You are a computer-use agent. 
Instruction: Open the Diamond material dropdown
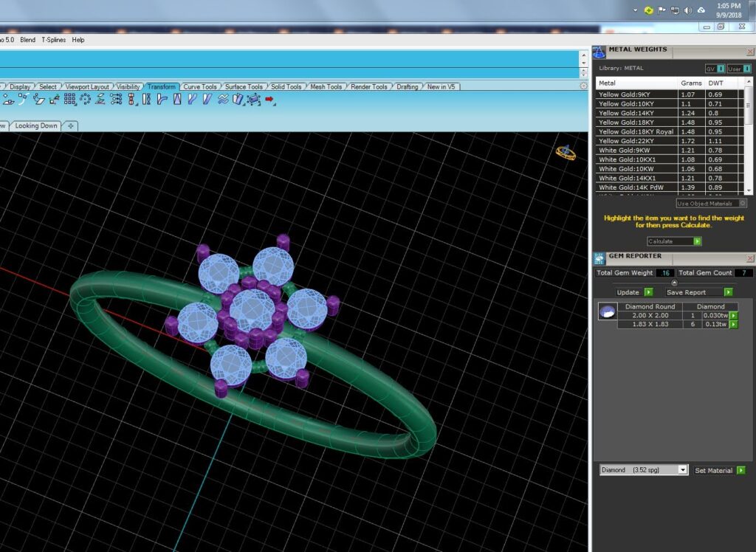click(x=644, y=469)
